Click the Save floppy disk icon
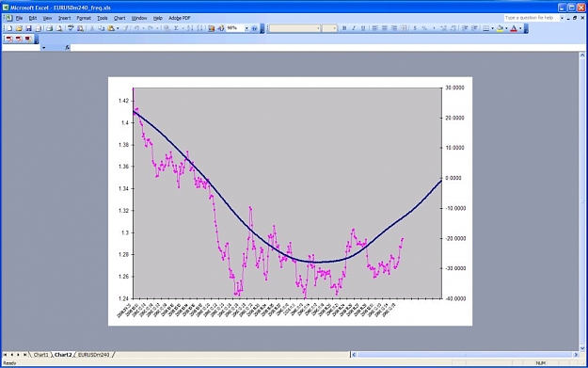The image size is (588, 368). (x=28, y=28)
